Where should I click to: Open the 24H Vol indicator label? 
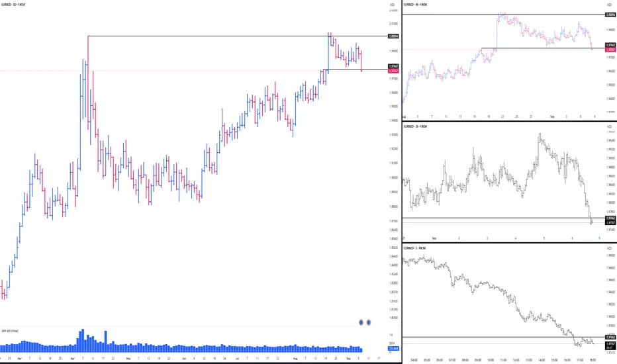[x=10, y=331]
